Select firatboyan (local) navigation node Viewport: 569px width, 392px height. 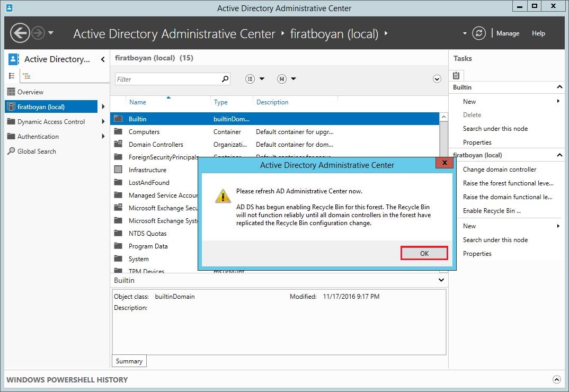(x=51, y=106)
